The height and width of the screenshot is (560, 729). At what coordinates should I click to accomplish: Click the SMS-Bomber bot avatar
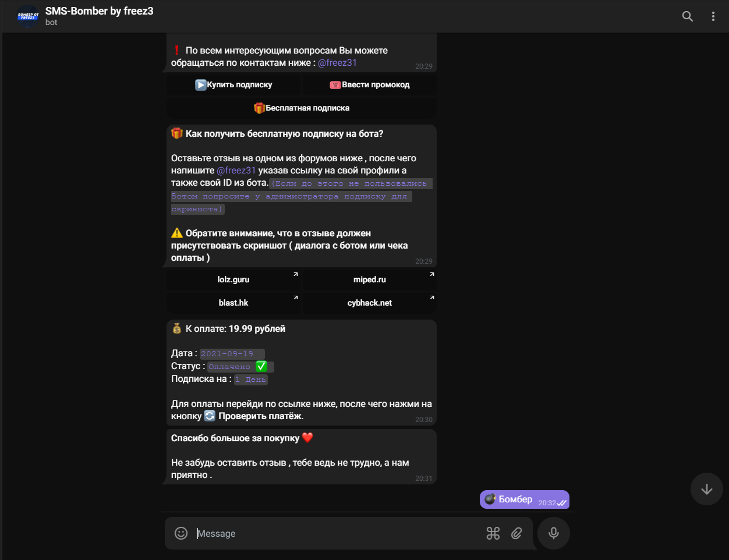coord(28,16)
